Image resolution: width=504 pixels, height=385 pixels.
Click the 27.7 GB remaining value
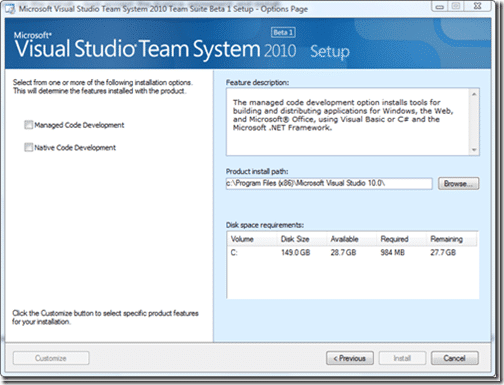[443, 253]
